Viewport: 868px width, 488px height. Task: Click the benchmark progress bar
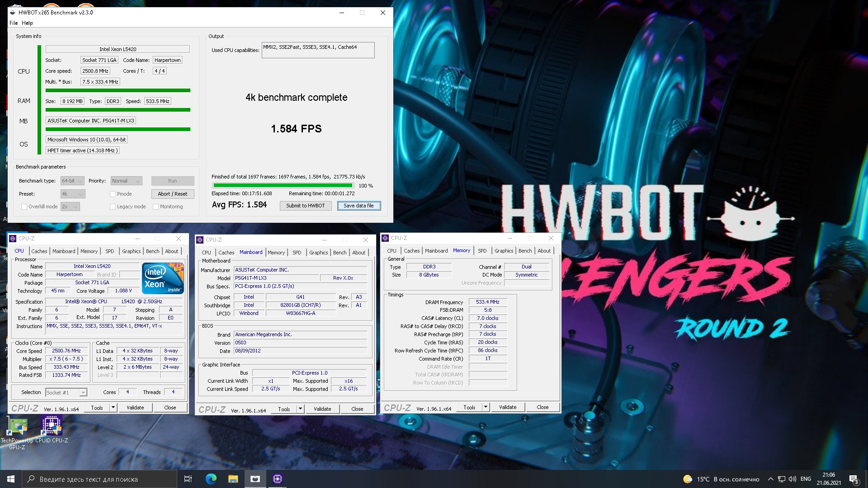coord(283,185)
